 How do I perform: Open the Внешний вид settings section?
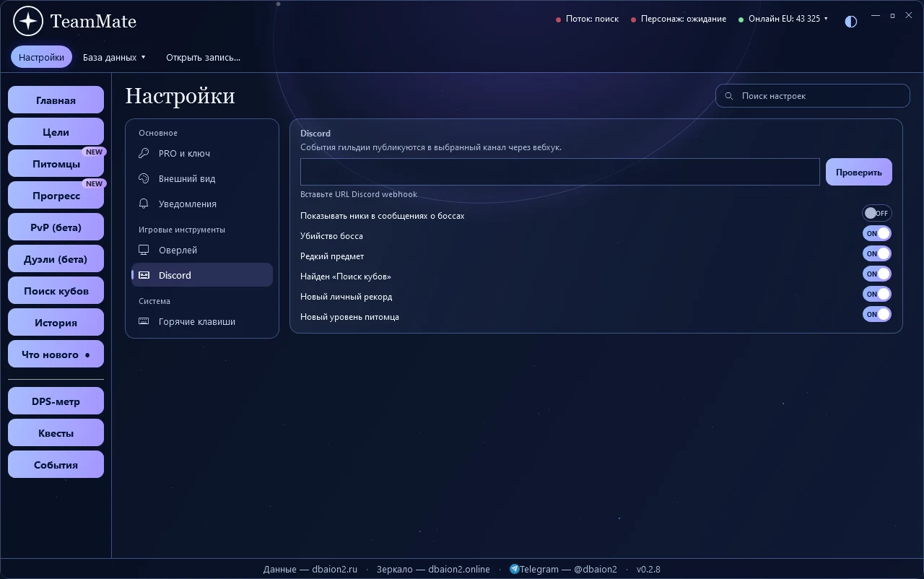pyautogui.click(x=202, y=178)
